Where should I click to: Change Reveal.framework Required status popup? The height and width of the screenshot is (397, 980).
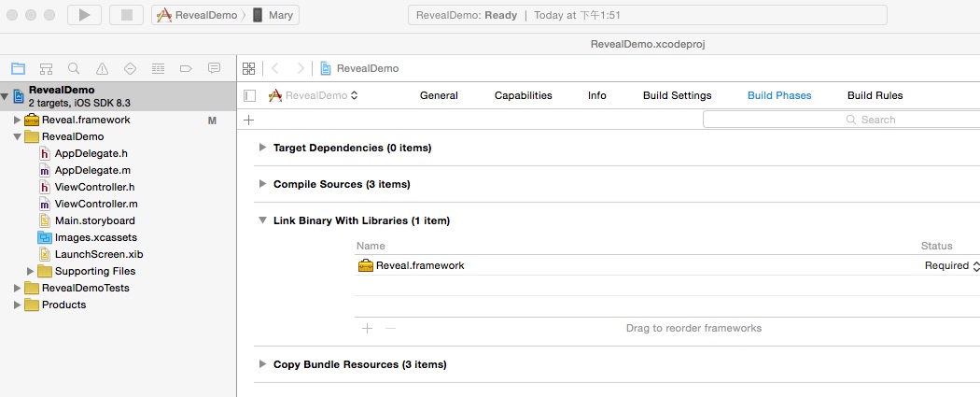click(x=951, y=265)
